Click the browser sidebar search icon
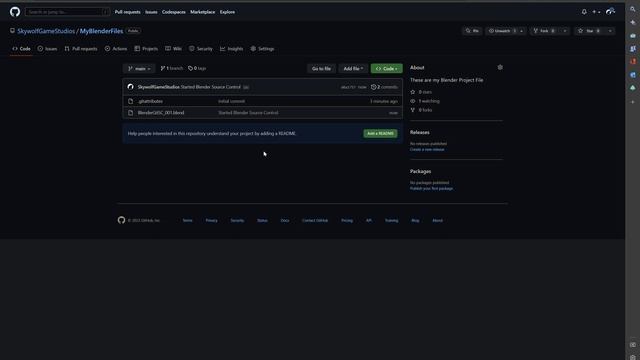The width and height of the screenshot is (640, 360). tap(633, 9)
